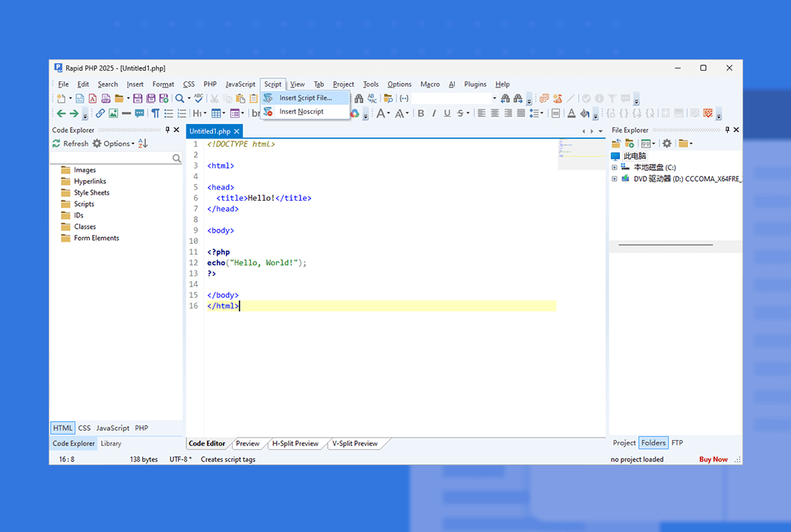
Task: Close the Untitled1.php tab
Action: point(237,131)
